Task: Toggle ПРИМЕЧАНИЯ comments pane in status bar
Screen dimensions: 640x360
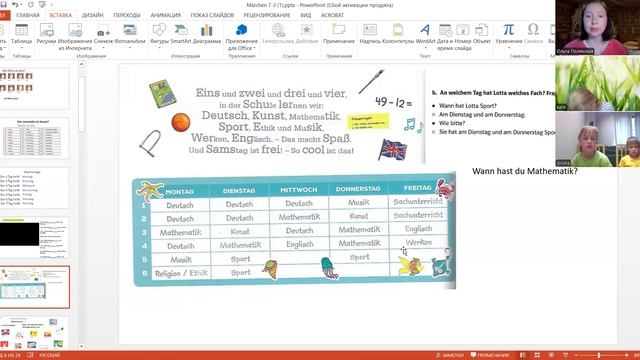Action: click(490, 355)
